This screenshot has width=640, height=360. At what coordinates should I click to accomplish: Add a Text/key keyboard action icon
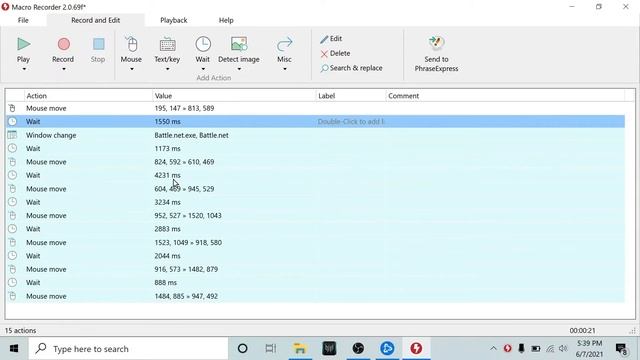[167, 44]
